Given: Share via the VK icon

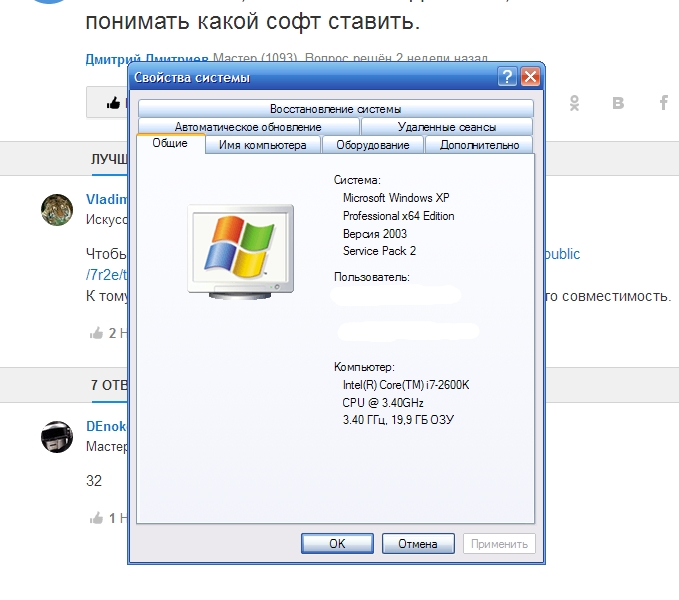Looking at the screenshot, I should click(618, 103).
